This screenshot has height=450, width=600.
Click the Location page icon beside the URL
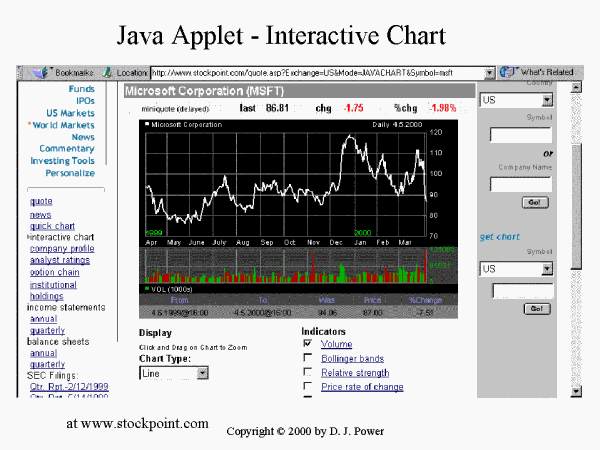107,73
